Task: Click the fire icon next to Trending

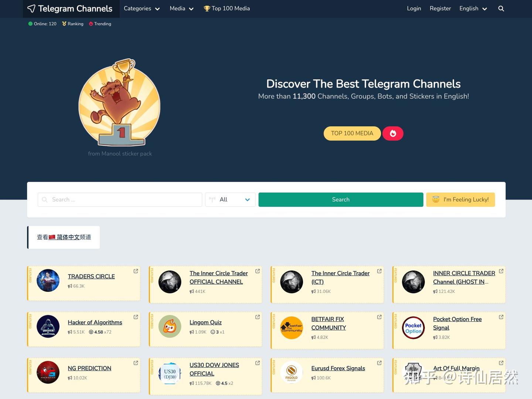Action: click(91, 24)
